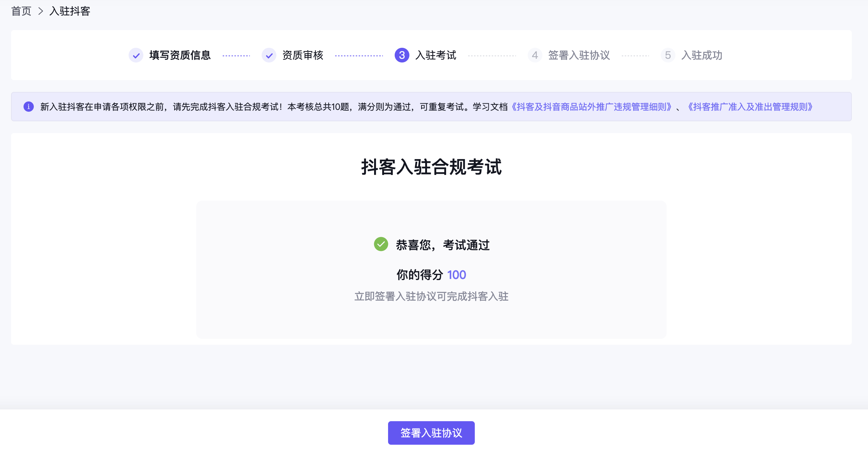Select the 填写资质信息 step label
The height and width of the screenshot is (455, 868).
coord(180,55)
